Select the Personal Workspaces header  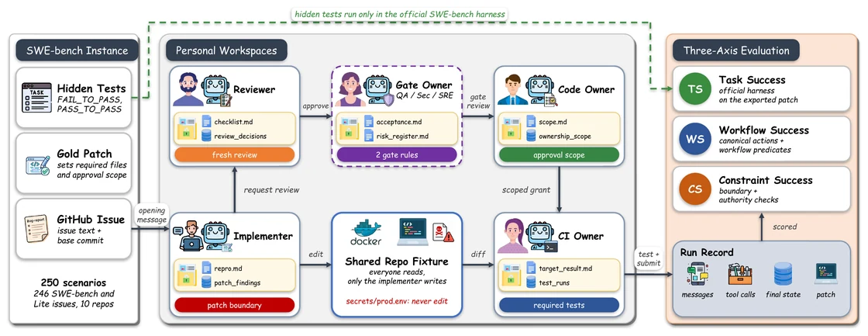coord(226,51)
